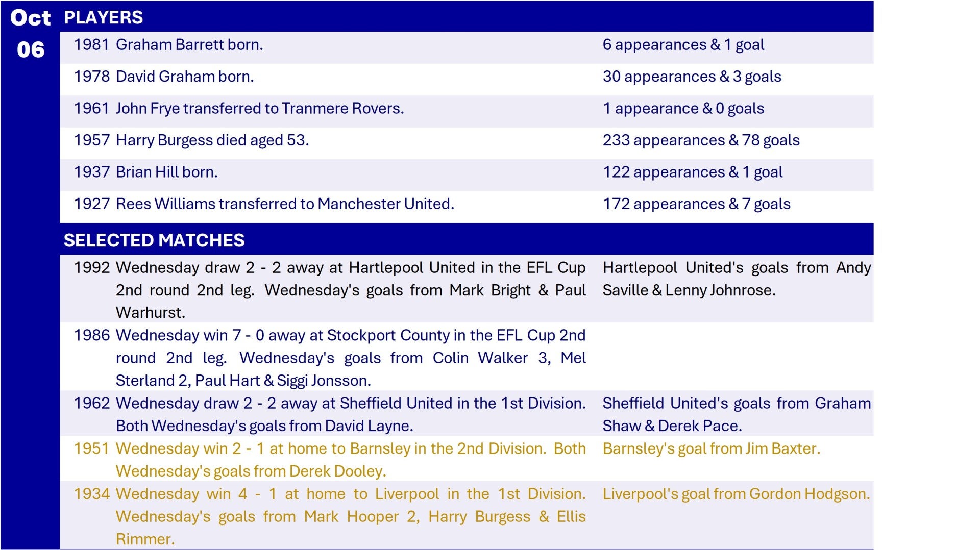Select the 1951 Barnsley match description
Viewport: 980px width, 550px height.
350,460
